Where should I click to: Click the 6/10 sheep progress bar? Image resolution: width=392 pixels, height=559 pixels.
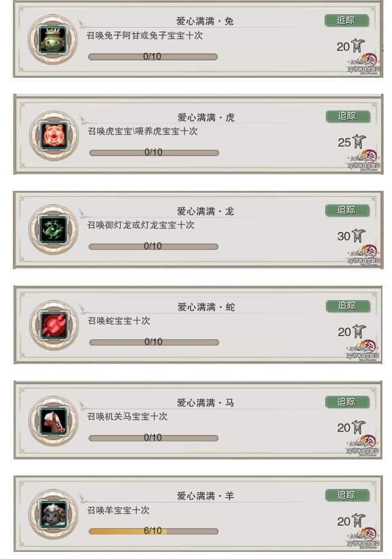point(154,531)
